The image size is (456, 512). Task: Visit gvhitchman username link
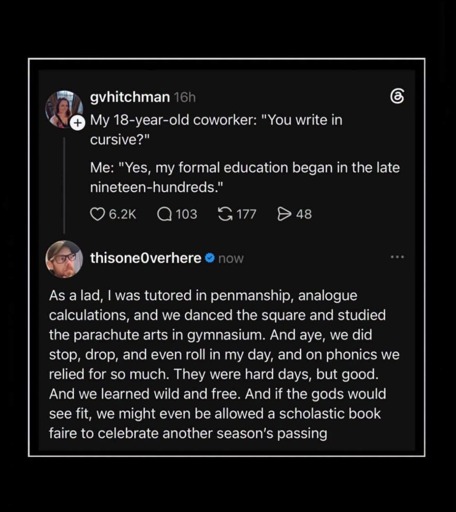(x=130, y=97)
